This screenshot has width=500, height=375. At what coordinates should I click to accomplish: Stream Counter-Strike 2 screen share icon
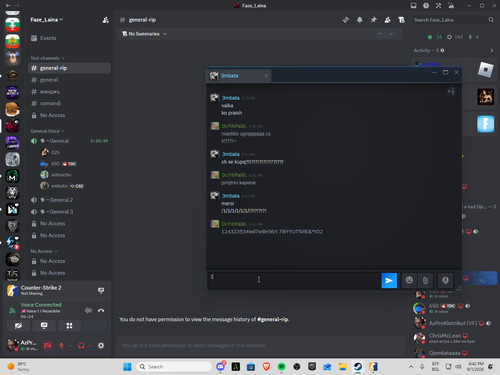click(x=101, y=290)
